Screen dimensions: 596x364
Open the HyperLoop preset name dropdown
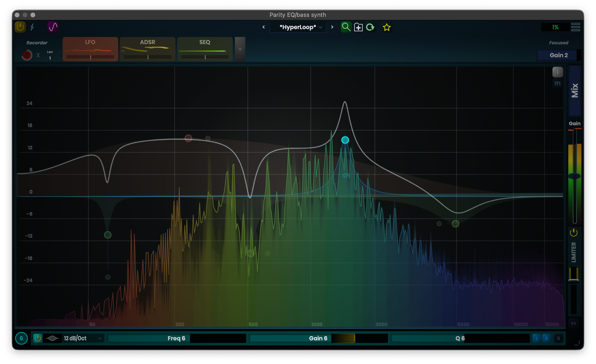click(x=298, y=27)
